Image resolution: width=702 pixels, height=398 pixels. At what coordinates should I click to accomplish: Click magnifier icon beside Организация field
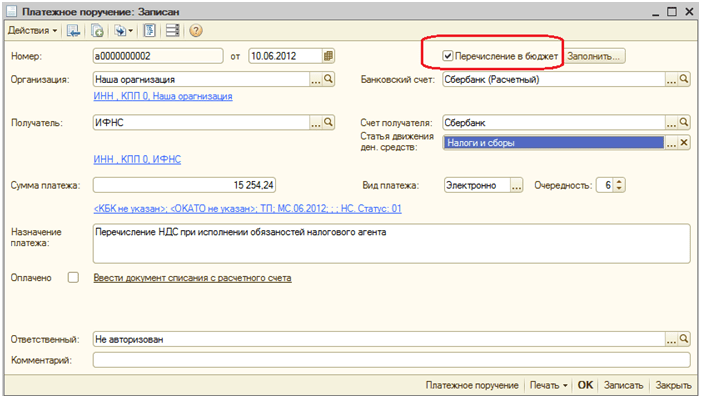coord(329,79)
